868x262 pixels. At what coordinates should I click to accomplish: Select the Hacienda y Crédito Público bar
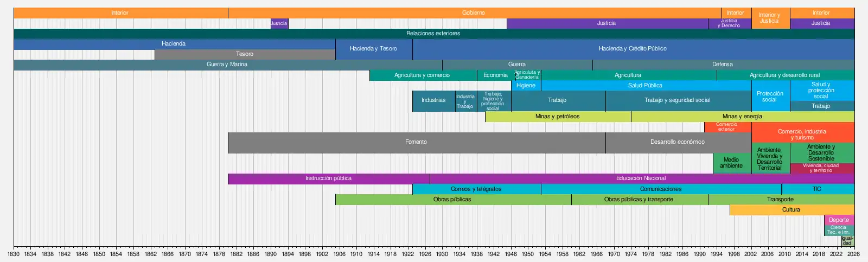pos(633,49)
